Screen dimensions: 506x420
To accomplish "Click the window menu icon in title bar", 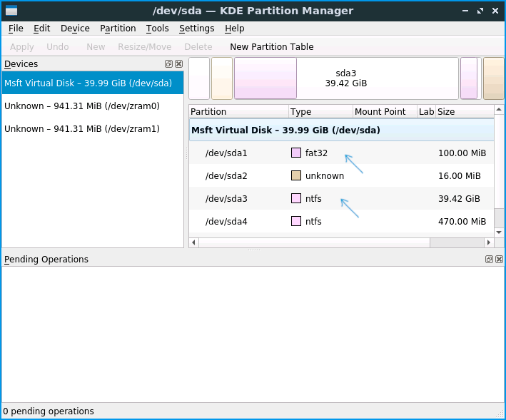I will point(11,11).
